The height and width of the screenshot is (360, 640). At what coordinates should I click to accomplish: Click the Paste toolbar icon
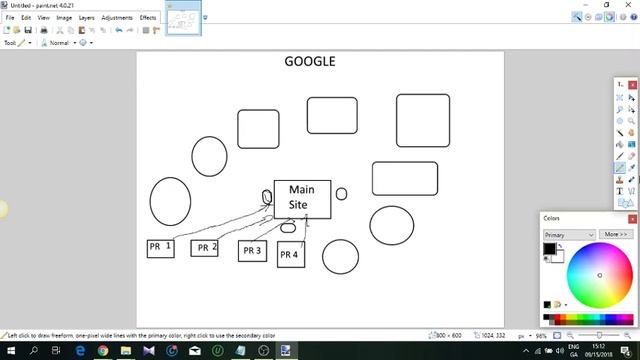pyautogui.click(x=82, y=30)
